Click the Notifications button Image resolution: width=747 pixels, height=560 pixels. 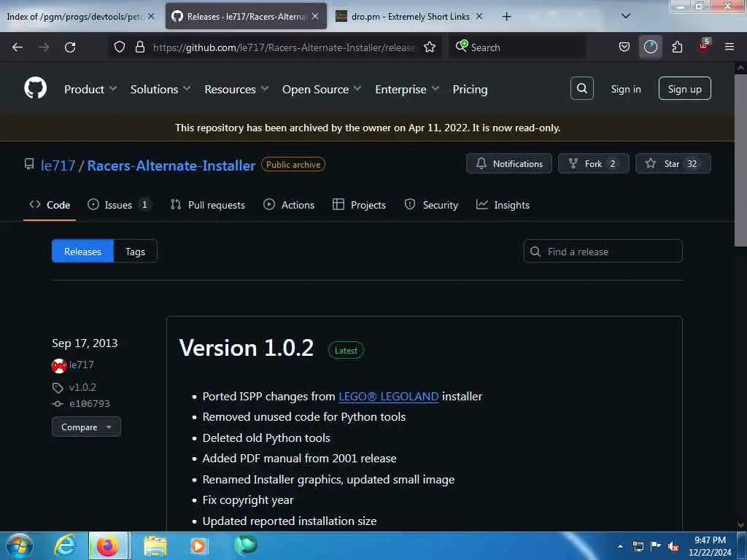[508, 163]
